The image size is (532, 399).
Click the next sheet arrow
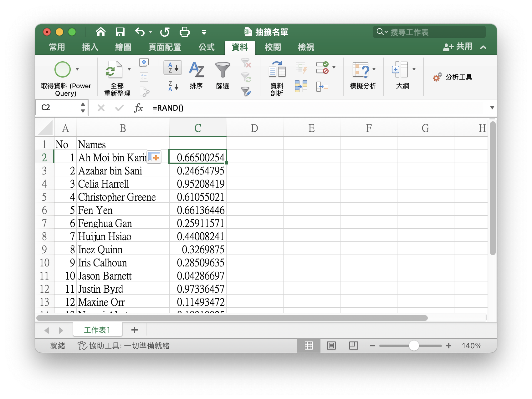click(61, 330)
